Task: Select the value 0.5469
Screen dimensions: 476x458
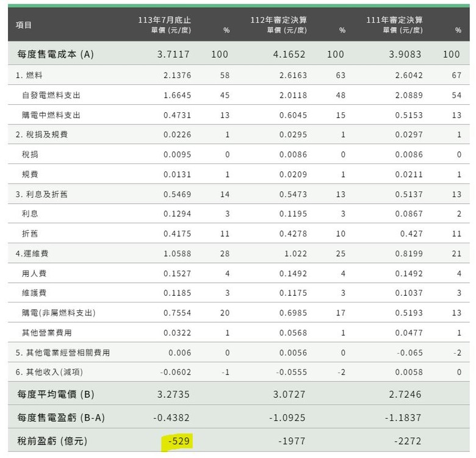Action: coord(178,194)
